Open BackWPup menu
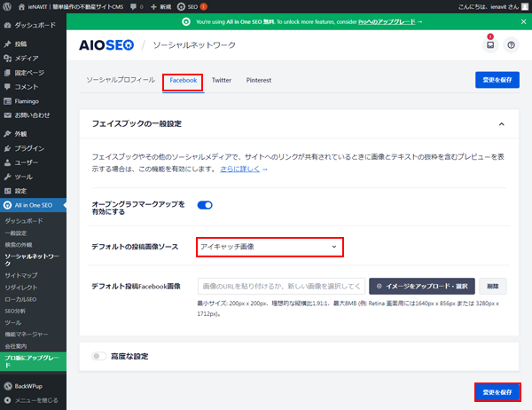 click(34, 386)
